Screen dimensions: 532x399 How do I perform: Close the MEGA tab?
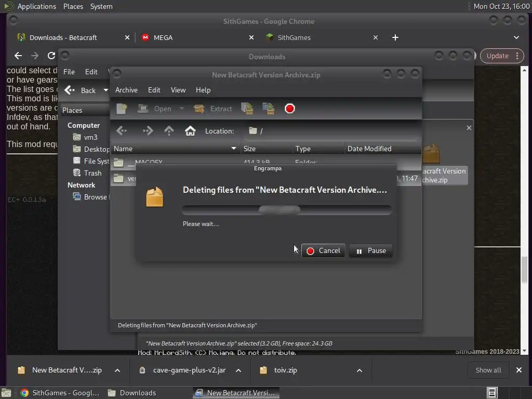coord(251,37)
